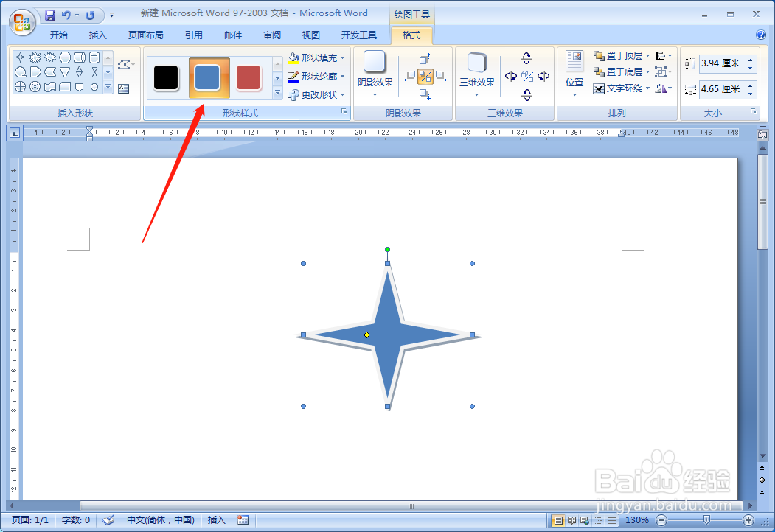
Task: Nudge the shadow right
Action: coord(442,77)
